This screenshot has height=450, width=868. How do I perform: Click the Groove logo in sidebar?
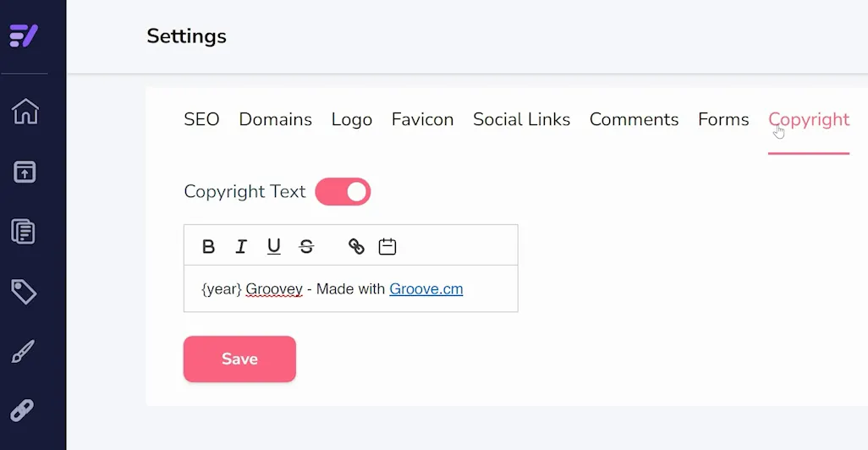click(24, 36)
